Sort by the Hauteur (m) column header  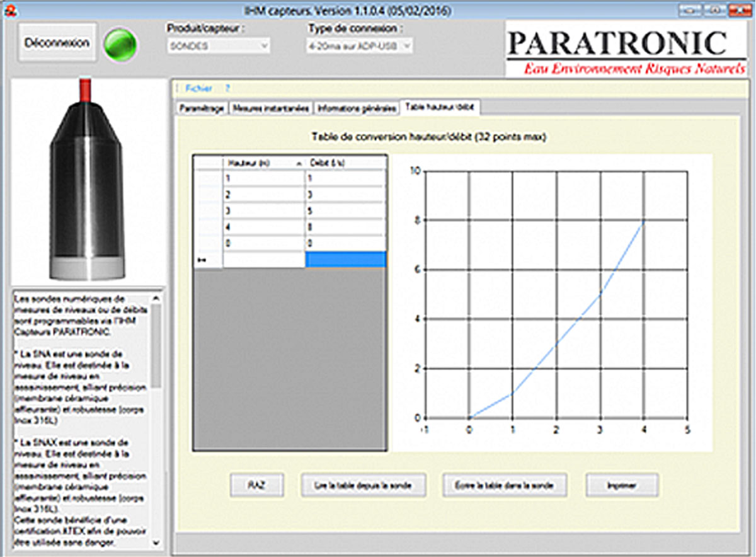tap(264, 163)
